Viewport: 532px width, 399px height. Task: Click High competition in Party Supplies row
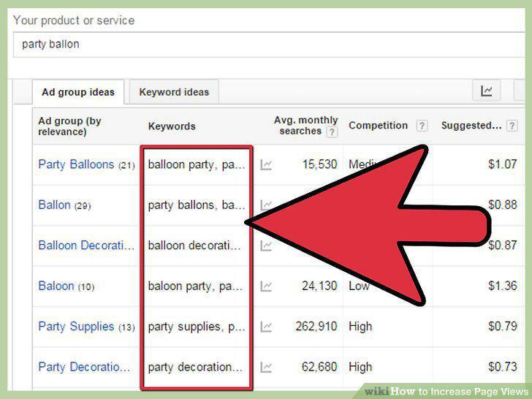tap(360, 327)
